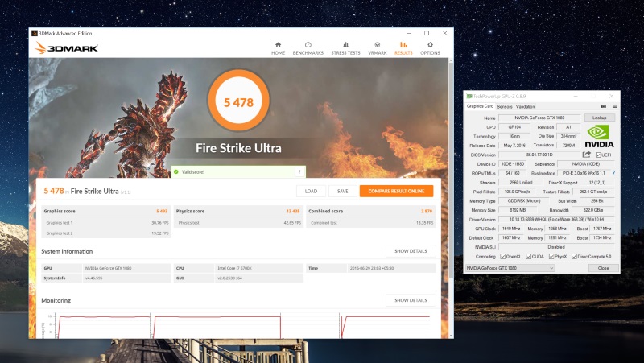644x363 pixels.
Task: Click the BIOS Version field
Action: tap(539, 155)
